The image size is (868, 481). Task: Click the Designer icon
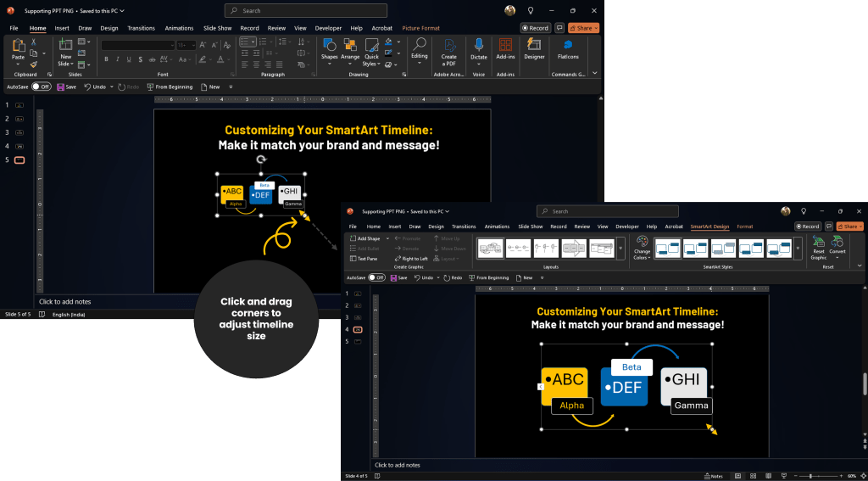point(534,48)
